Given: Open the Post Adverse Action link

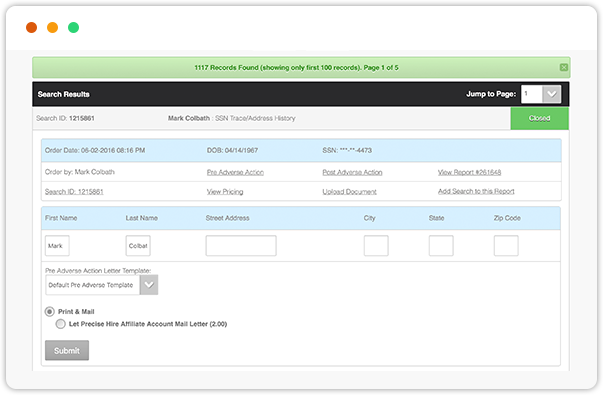Looking at the screenshot, I should tap(352, 172).
